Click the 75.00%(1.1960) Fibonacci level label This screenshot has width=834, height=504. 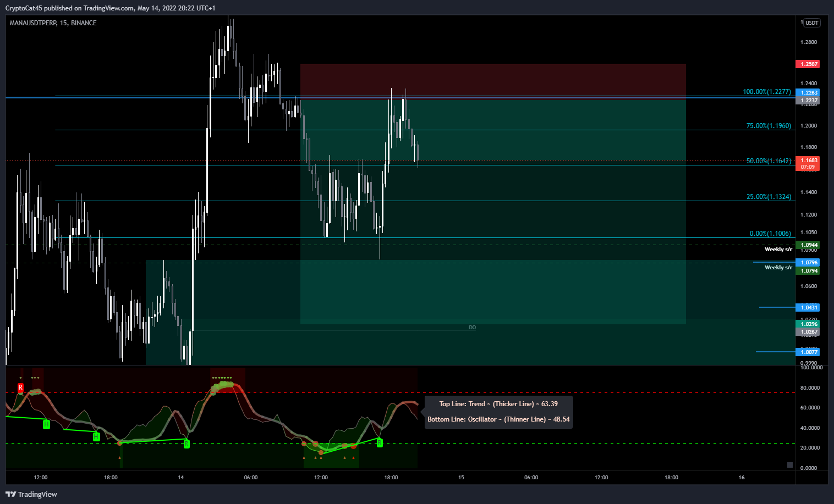(769, 126)
